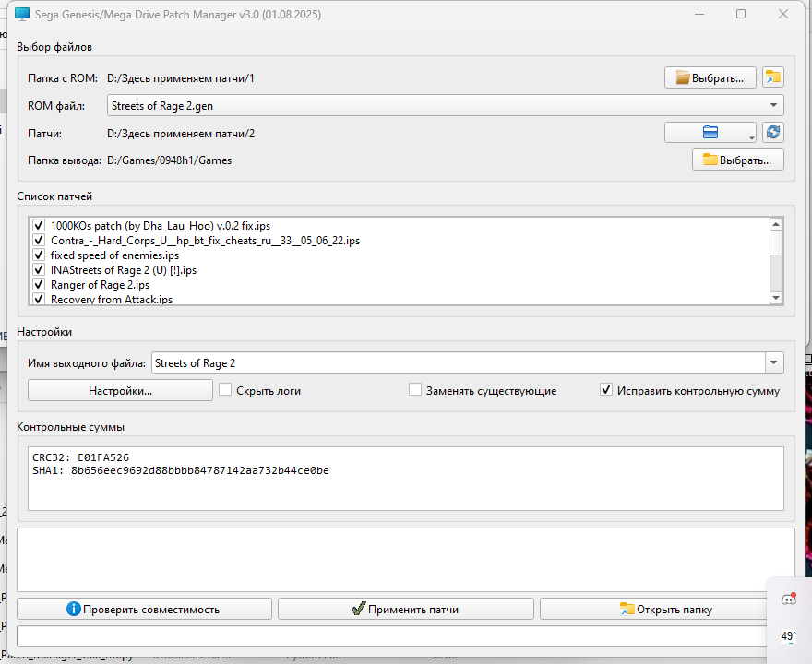Click Выбрать... next to Папка вывода
This screenshot has width=812, height=664.
(737, 160)
